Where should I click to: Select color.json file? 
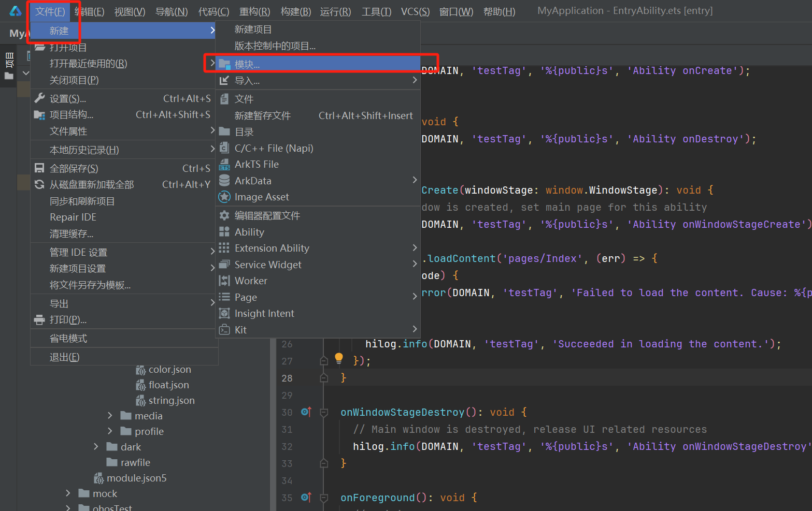[x=169, y=370]
